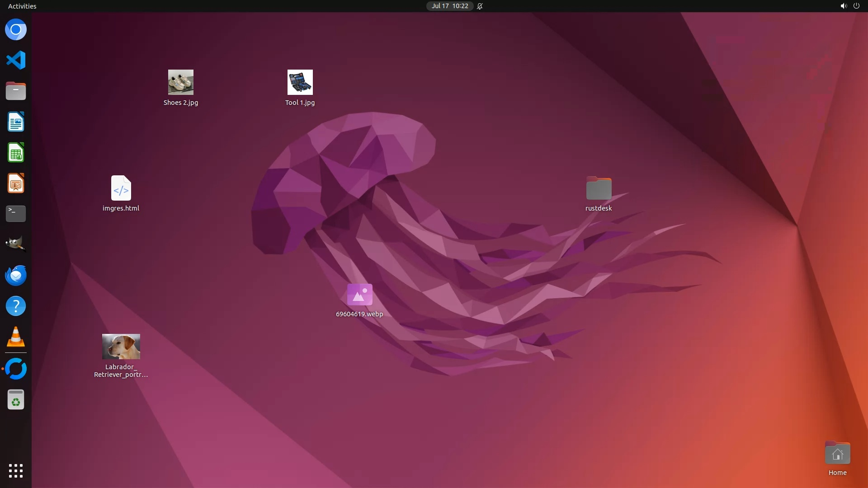
Task: Click the Show Applications grid button
Action: [x=16, y=470]
